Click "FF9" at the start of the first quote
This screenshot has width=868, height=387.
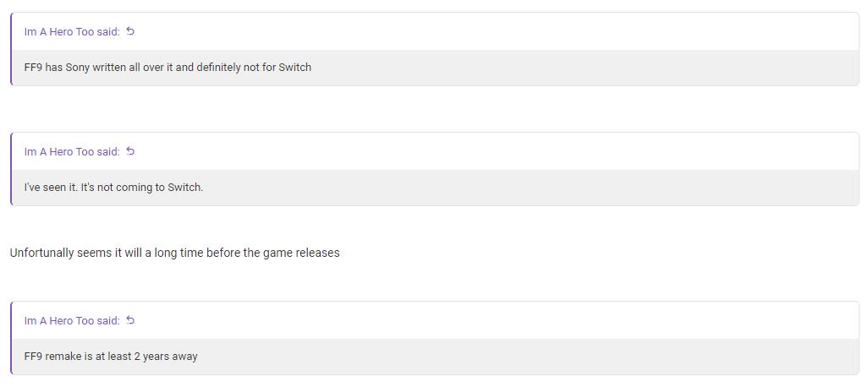coord(33,68)
